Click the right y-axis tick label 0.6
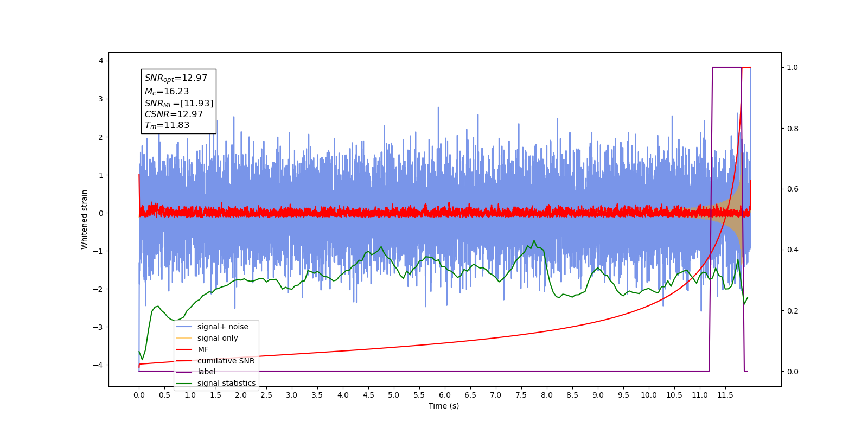868x434 pixels. [x=793, y=189]
